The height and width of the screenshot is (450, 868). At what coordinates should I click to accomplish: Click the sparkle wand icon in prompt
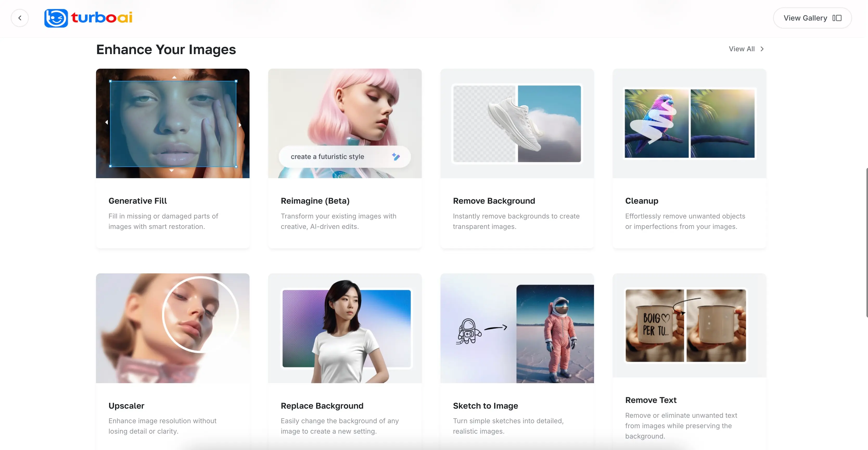pos(395,157)
